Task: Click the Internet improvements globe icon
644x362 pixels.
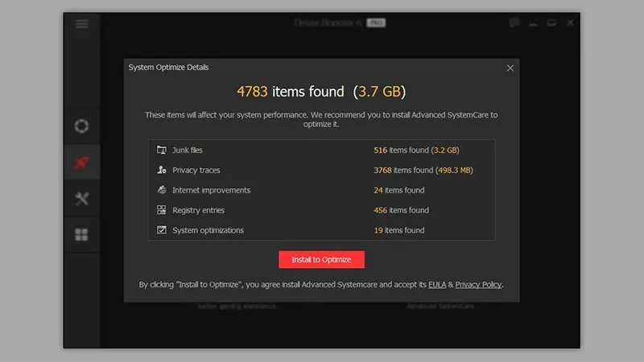Action: (162, 191)
